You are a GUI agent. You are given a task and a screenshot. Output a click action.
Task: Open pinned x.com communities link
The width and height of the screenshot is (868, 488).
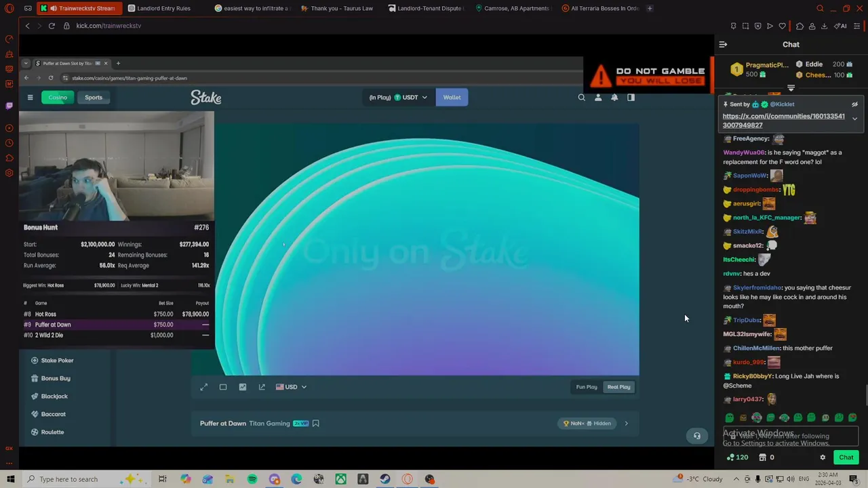tap(783, 121)
